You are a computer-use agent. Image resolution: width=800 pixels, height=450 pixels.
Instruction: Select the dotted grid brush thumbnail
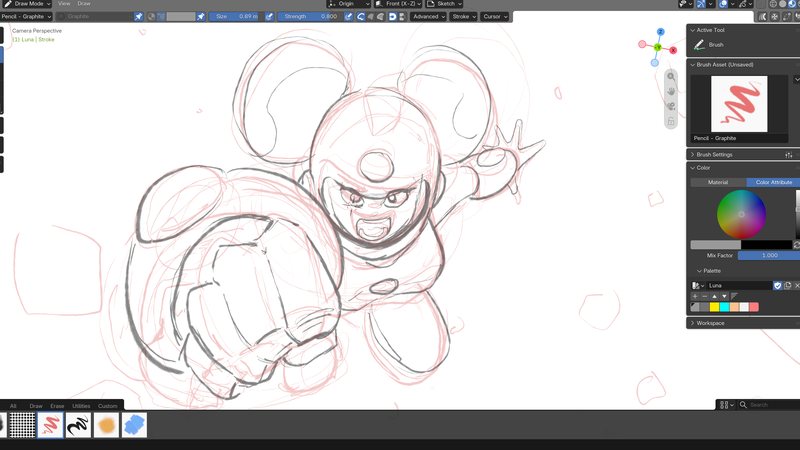(22, 425)
